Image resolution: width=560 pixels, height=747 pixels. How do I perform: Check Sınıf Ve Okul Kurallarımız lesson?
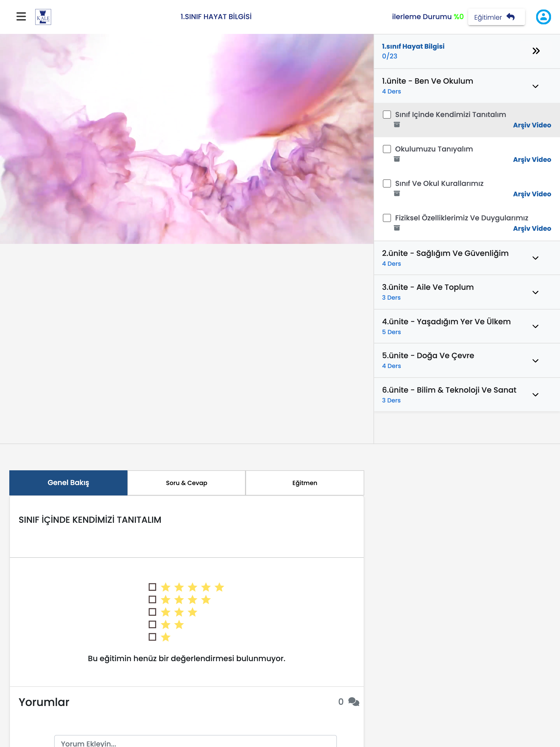coord(387,183)
